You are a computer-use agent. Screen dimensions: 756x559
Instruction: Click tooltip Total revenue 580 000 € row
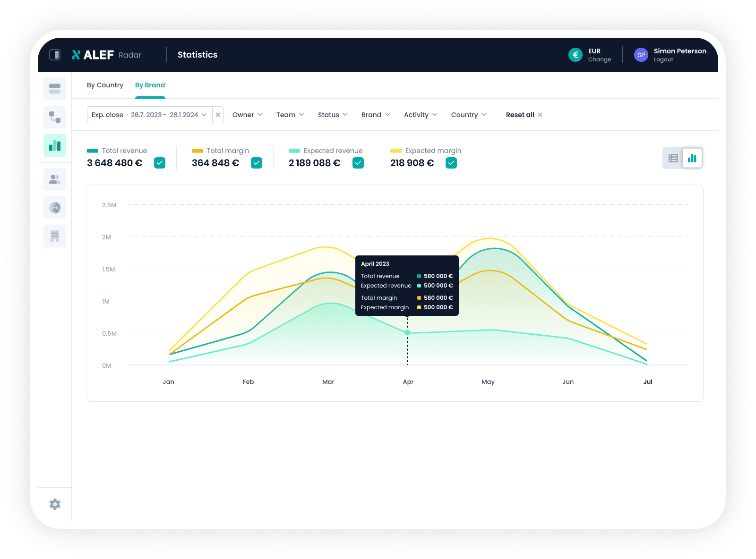[407, 276]
